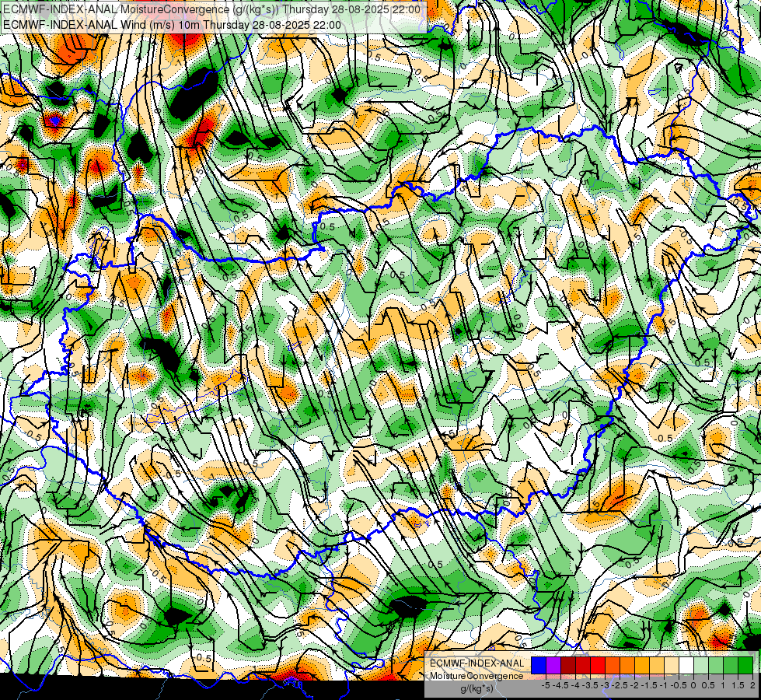
Task: Click the '-2' legend scale value
Action: (634, 685)
